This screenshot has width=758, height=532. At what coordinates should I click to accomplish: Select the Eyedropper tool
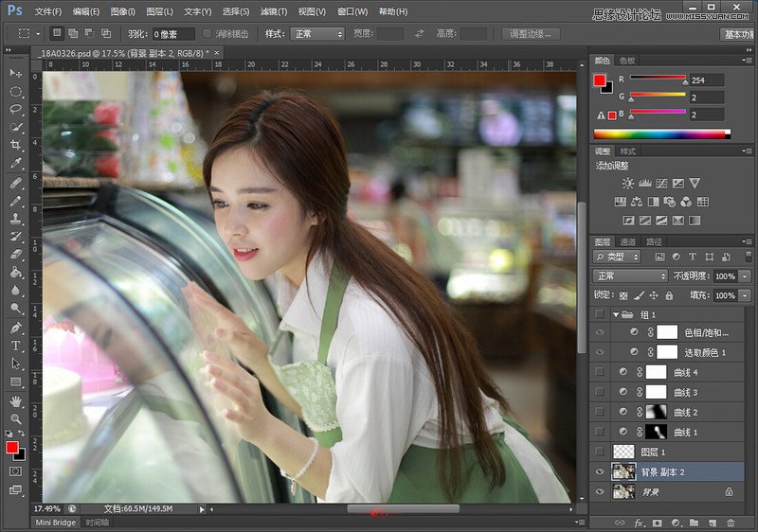(x=16, y=164)
